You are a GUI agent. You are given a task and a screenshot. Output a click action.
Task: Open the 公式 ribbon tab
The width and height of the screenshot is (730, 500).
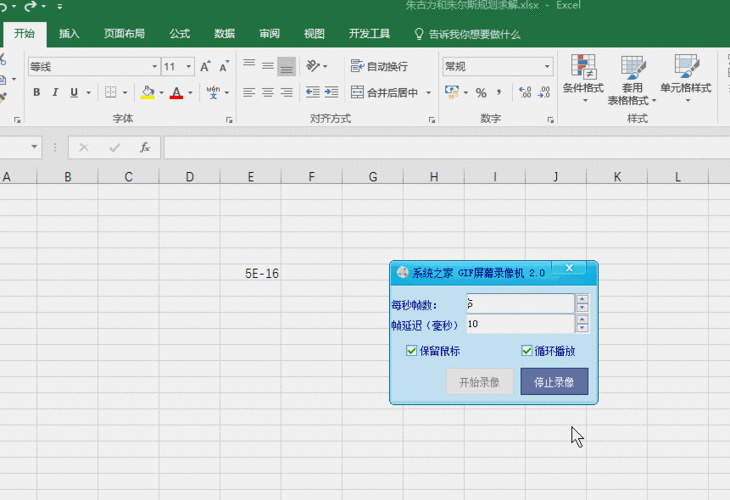[x=180, y=34]
